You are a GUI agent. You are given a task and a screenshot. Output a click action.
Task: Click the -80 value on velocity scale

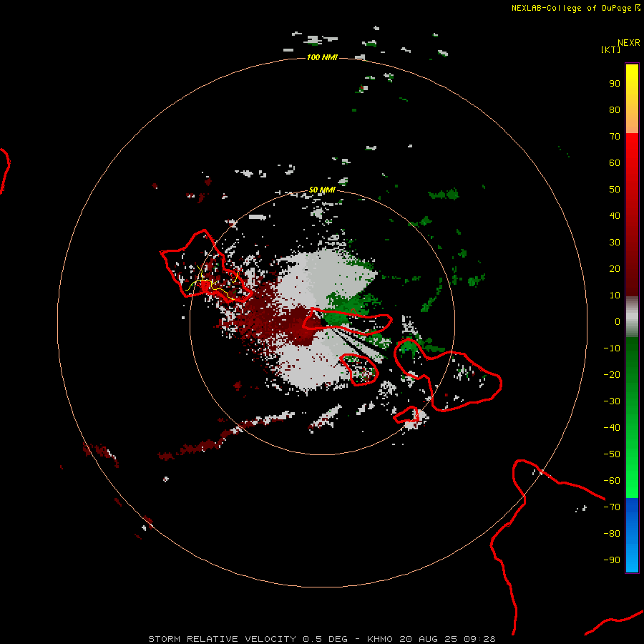click(612, 534)
